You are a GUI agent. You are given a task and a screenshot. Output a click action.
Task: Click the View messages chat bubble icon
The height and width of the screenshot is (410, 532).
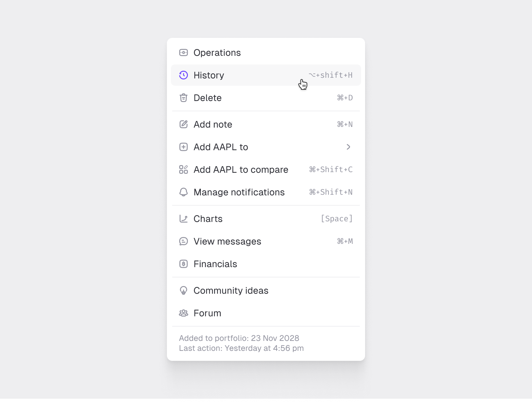184,241
